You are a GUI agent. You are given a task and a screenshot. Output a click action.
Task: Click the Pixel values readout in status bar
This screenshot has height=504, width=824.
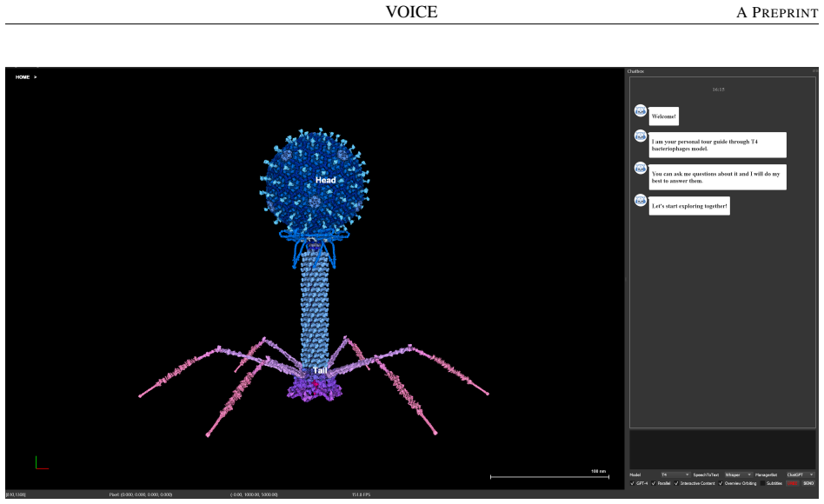pos(140,494)
